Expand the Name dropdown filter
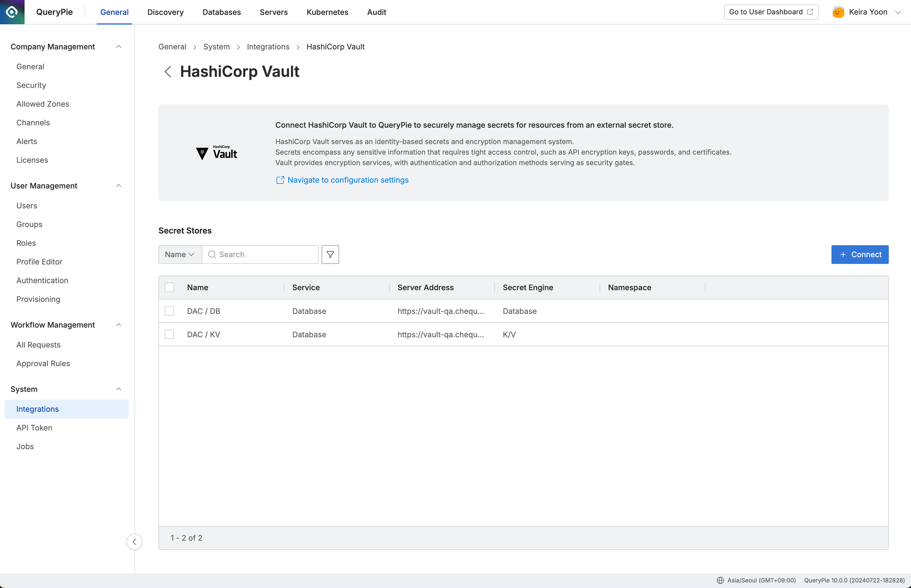 (180, 254)
